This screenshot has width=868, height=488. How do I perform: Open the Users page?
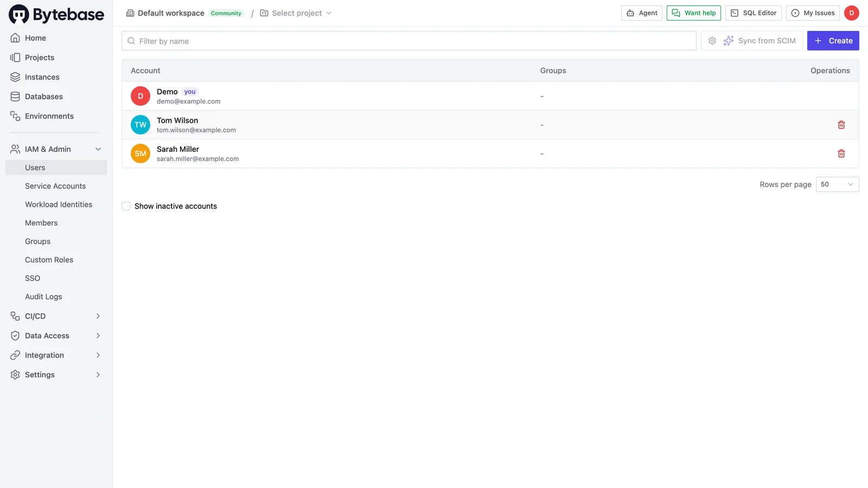(56, 168)
